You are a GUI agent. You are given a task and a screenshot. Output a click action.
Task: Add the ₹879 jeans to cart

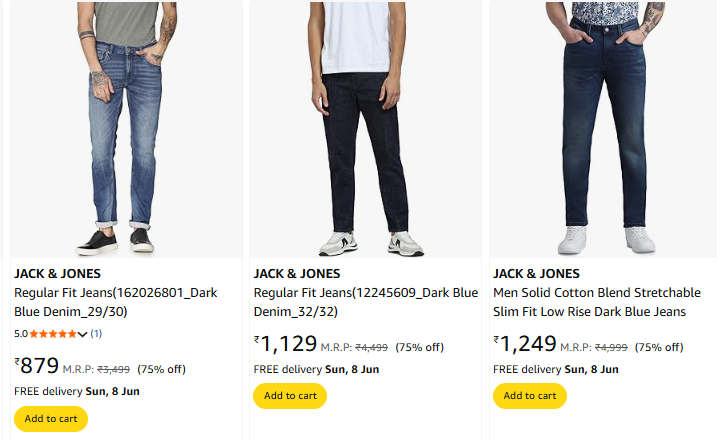(51, 419)
